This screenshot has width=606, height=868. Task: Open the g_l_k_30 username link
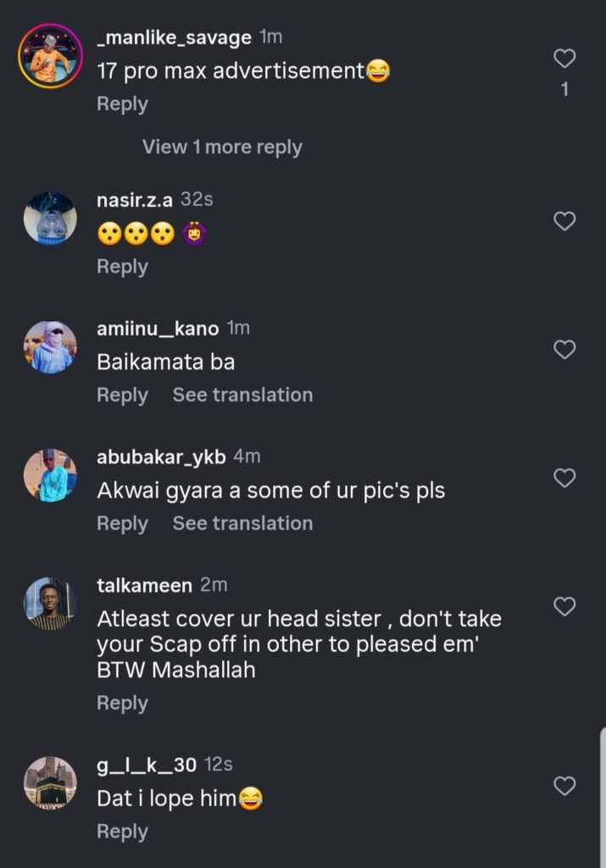(x=147, y=765)
